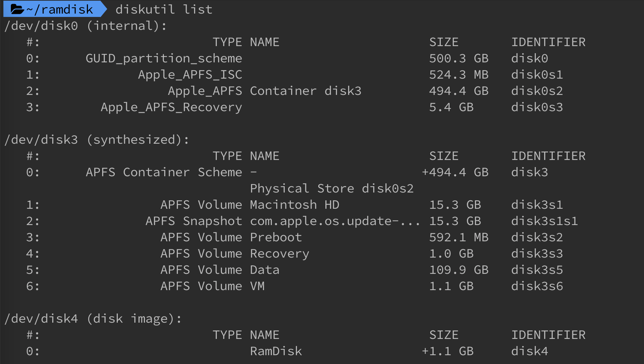Click '109.9 GB' size value

coord(459,270)
